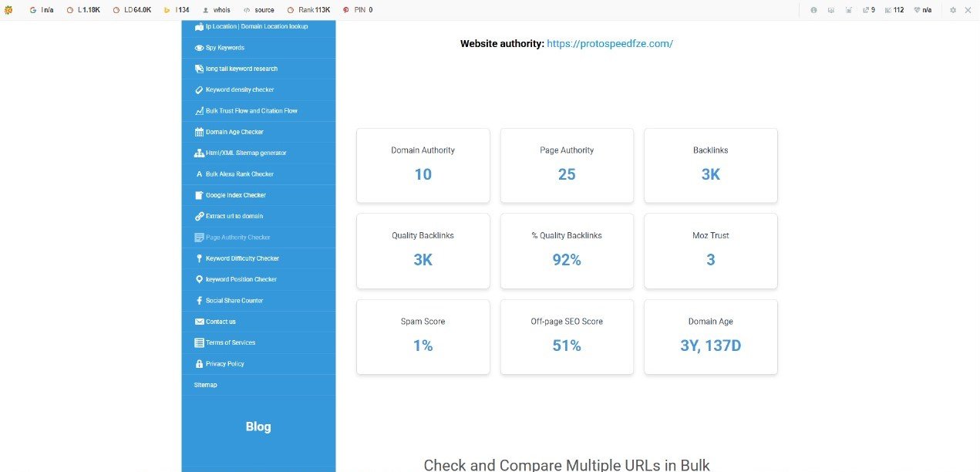Viewport: 980px width, 472px height.
Task: Click the Ip Location map icon in sidebar
Action: [x=199, y=26]
